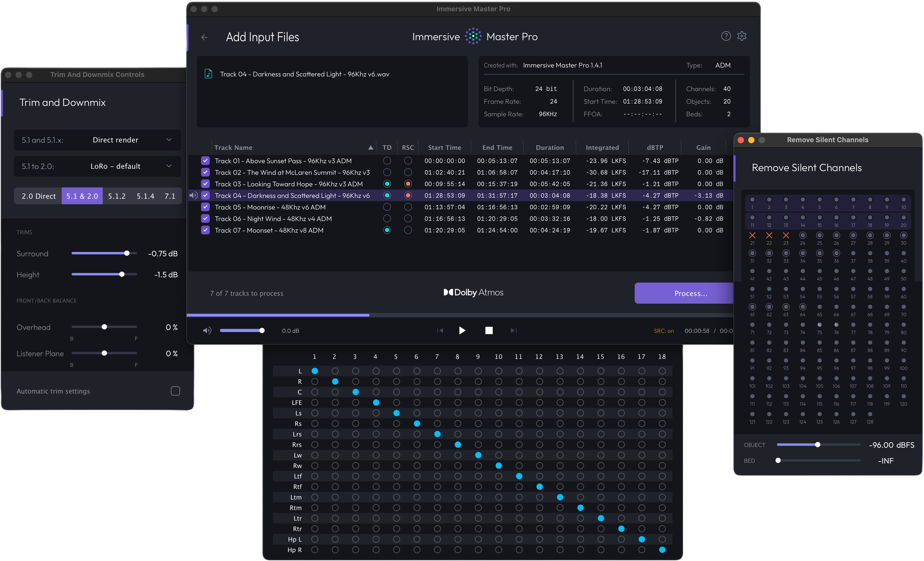This screenshot has width=924, height=561.
Task: Sort by the Track Name column arrow
Action: [x=370, y=148]
